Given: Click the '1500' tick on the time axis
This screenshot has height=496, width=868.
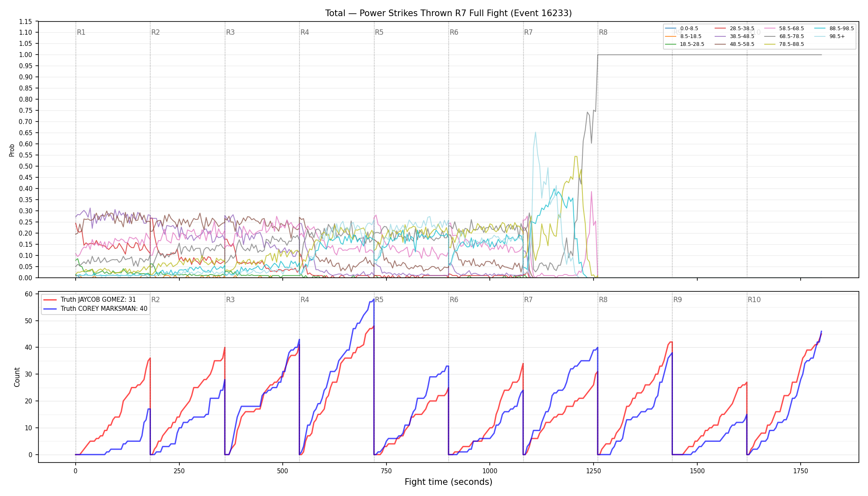Looking at the screenshot, I should pyautogui.click(x=697, y=471).
